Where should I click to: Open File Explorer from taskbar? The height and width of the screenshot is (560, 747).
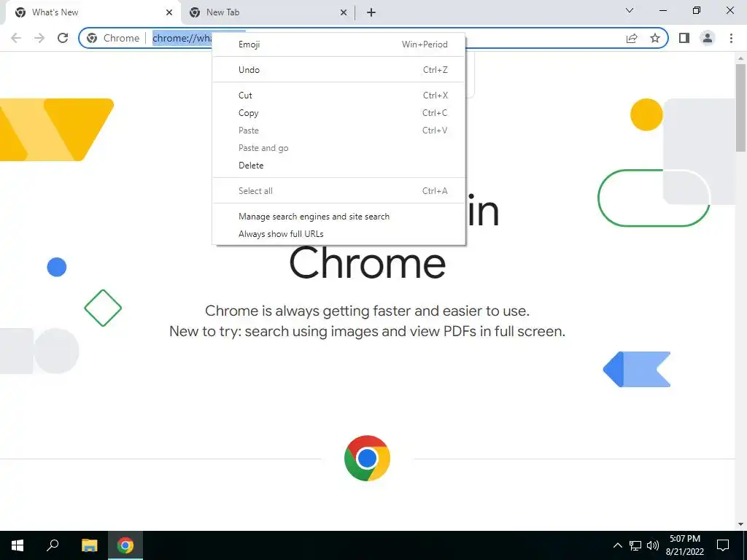tap(89, 545)
